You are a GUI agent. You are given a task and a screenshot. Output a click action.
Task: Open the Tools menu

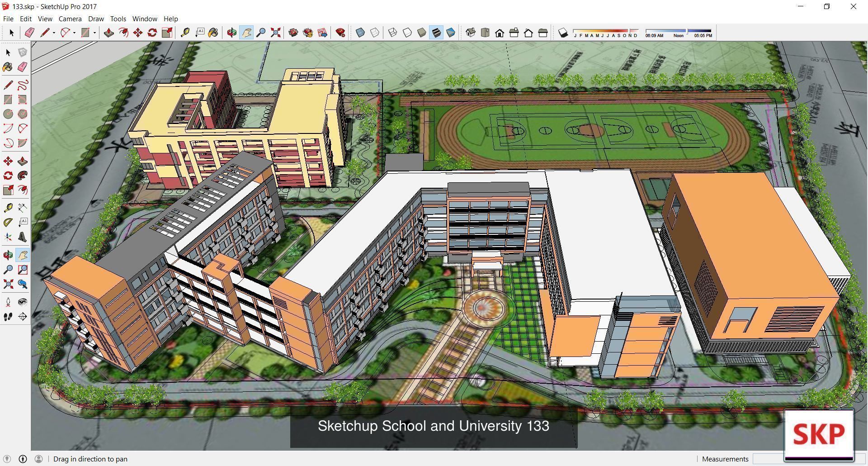point(118,19)
